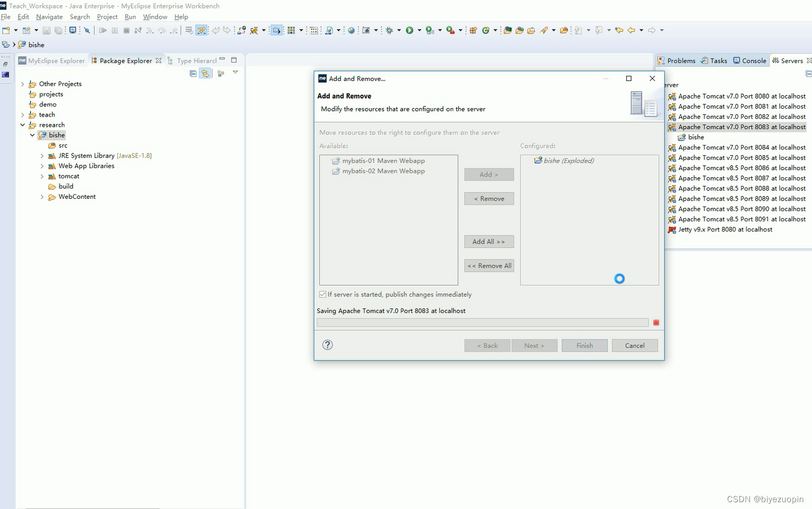Toggle the highlighted folder toolbar button
The height and width of the screenshot is (509, 812).
click(x=276, y=30)
